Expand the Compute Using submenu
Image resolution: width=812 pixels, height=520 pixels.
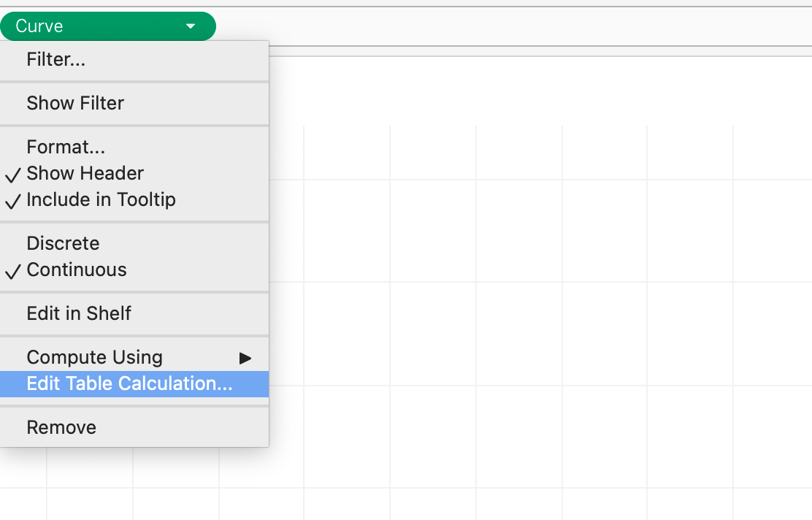tap(94, 357)
